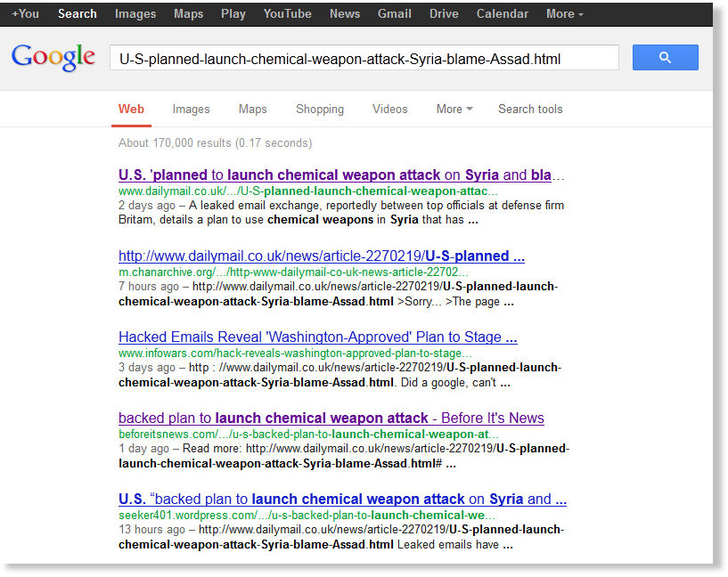Click the www.dailymail.co.uk green URL
This screenshot has height=577, width=728.
coord(307,191)
